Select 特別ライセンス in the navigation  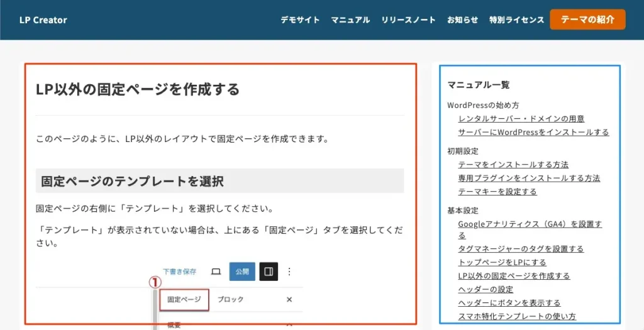[516, 20]
